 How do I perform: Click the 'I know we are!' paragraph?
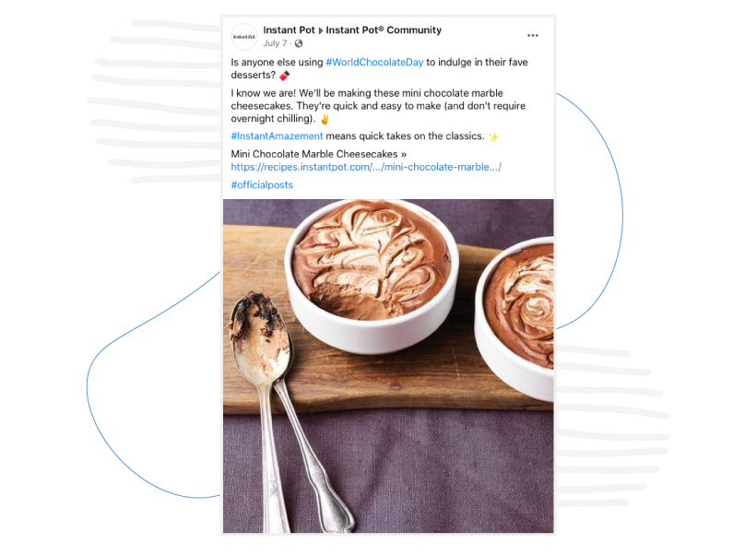point(378,106)
